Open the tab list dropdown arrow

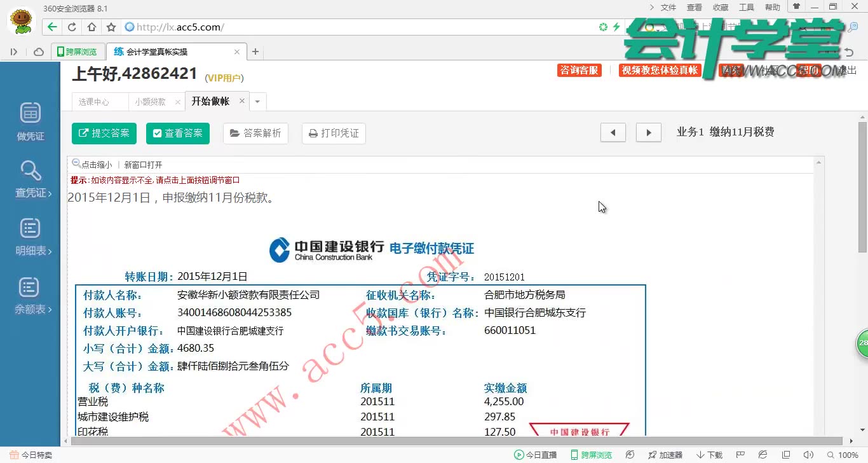click(257, 101)
